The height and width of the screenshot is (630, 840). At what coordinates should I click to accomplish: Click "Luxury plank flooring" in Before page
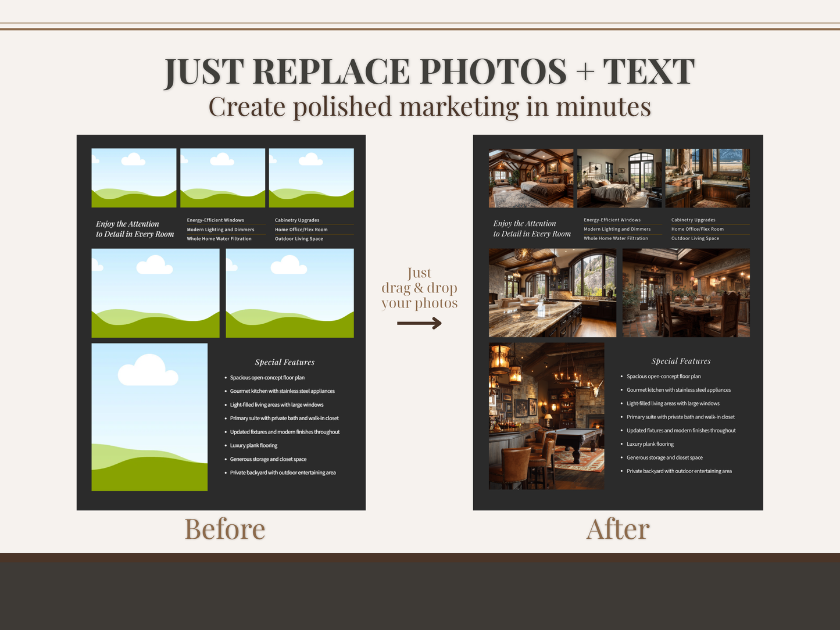(253, 446)
